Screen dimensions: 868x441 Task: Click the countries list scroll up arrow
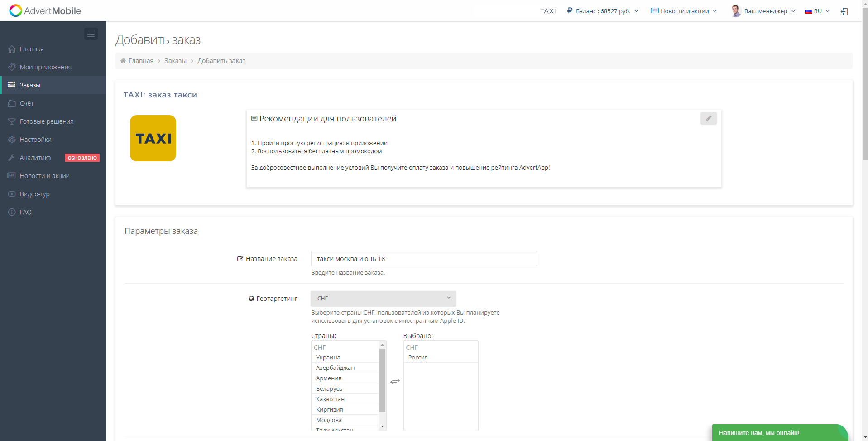[x=382, y=345]
